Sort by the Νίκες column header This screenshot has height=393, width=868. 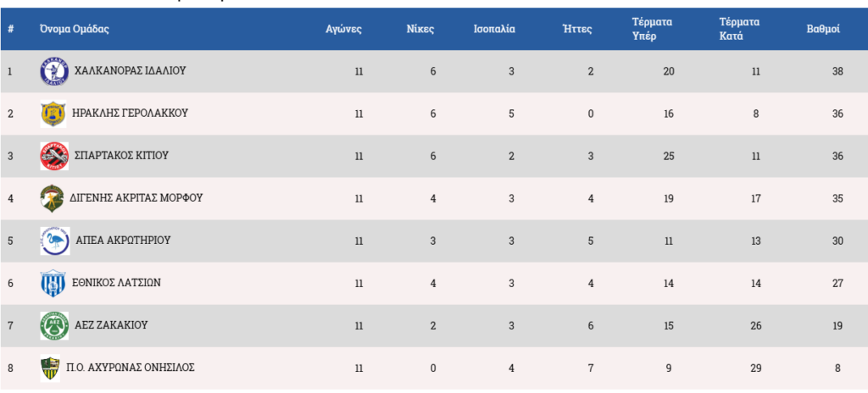[420, 29]
